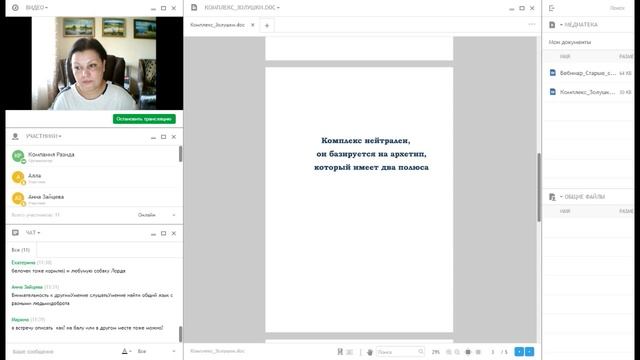640x360 pixels.
Task: Click sender name Анна Зайцева in chat
Action: [x=27, y=287]
